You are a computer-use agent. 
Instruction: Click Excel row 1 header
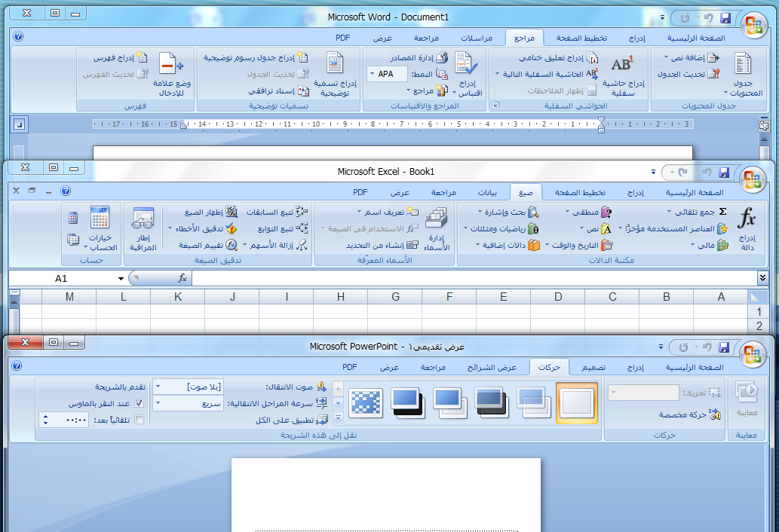tap(758, 311)
